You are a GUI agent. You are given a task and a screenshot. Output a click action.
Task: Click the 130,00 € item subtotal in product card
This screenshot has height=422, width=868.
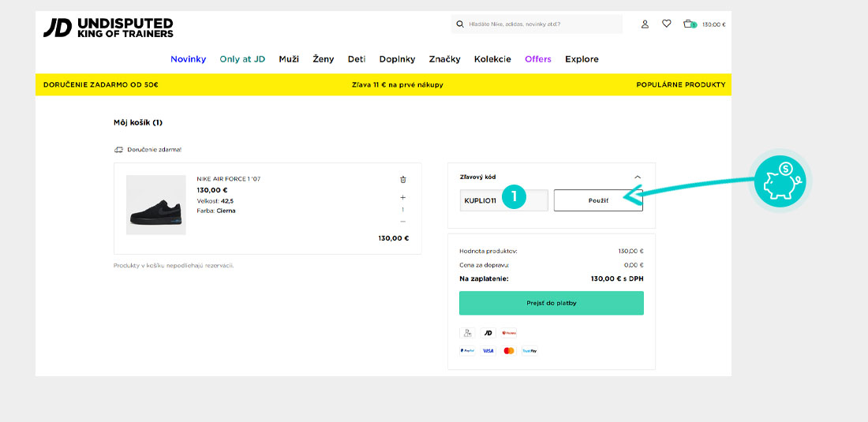[x=394, y=239]
